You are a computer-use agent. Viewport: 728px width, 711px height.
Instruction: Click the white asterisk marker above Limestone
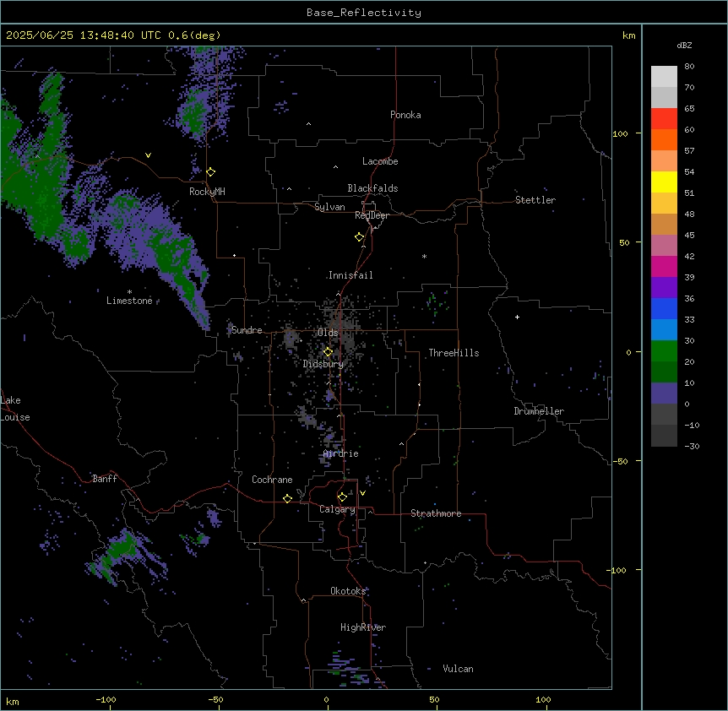coord(129,292)
